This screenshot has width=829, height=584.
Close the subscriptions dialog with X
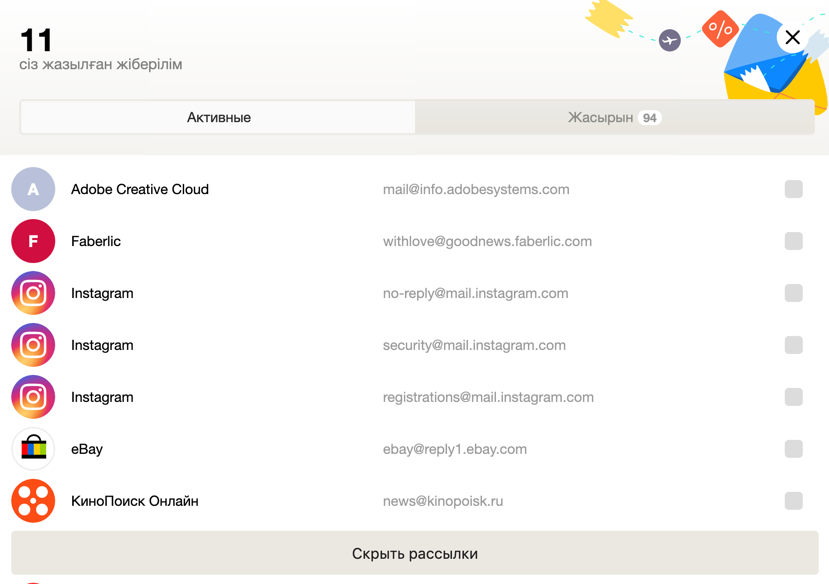[792, 38]
